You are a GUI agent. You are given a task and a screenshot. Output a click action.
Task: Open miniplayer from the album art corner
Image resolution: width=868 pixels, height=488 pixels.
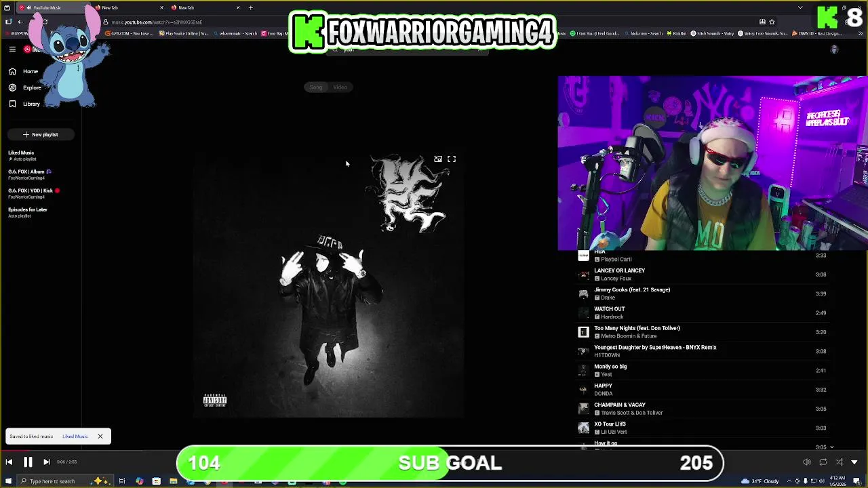438,159
